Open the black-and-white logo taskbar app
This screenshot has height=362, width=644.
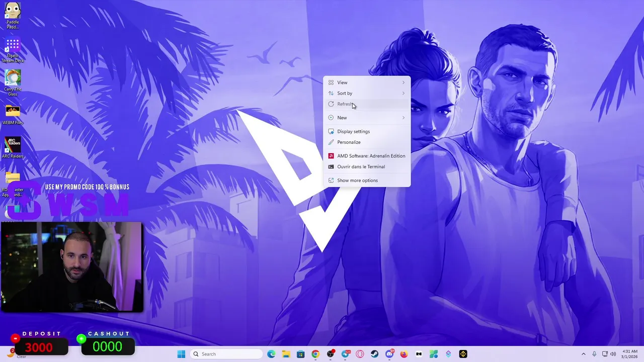click(419, 354)
